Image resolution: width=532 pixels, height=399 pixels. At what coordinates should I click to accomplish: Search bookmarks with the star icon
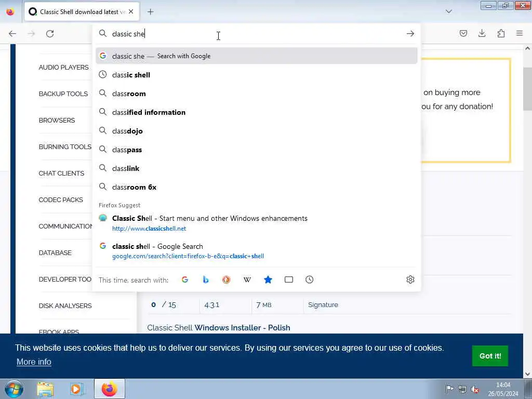pos(268,280)
